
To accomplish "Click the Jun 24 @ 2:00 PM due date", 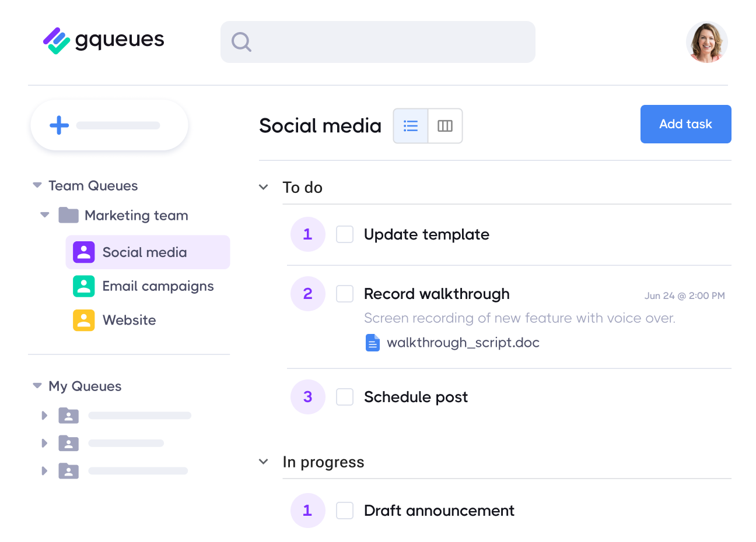I will 685,295.
